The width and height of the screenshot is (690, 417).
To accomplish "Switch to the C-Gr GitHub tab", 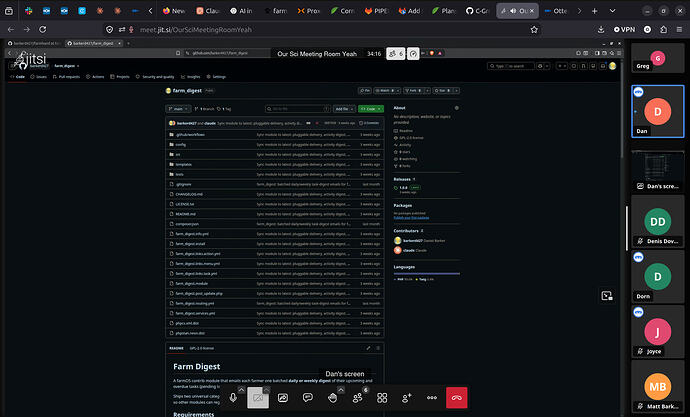I will click(x=477, y=11).
